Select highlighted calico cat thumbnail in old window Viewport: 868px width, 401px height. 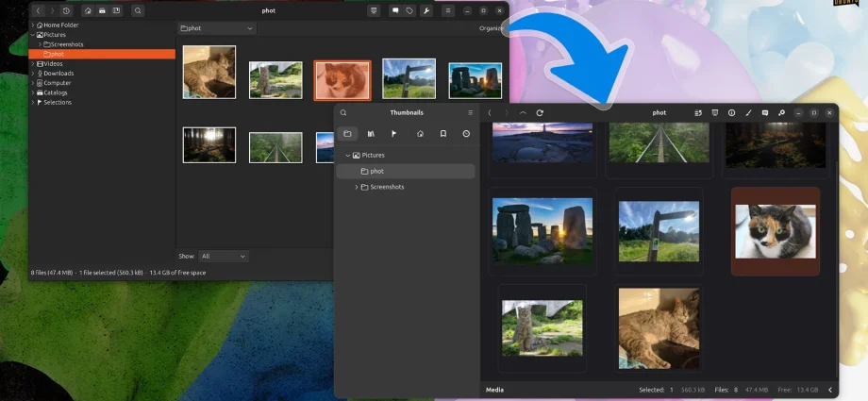(x=342, y=80)
